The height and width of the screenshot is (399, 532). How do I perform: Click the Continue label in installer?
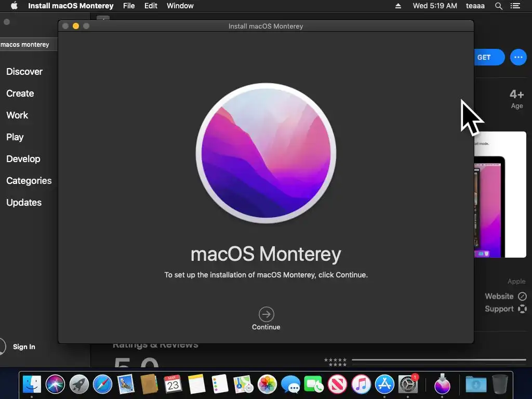pyautogui.click(x=266, y=327)
